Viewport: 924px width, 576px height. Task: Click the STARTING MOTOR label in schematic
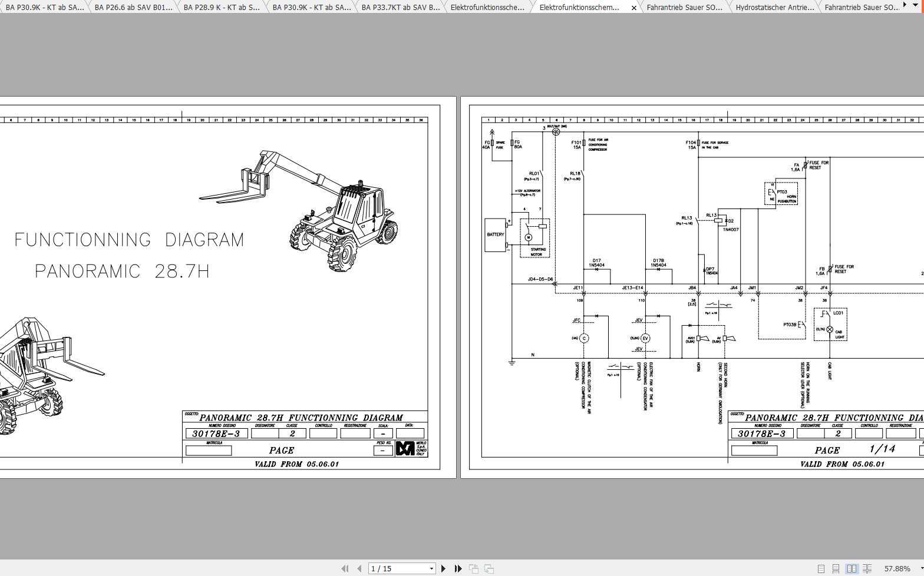[537, 252]
